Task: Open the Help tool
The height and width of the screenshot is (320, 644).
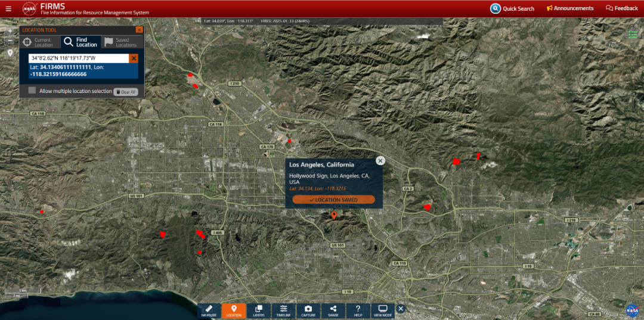Action: (358, 310)
